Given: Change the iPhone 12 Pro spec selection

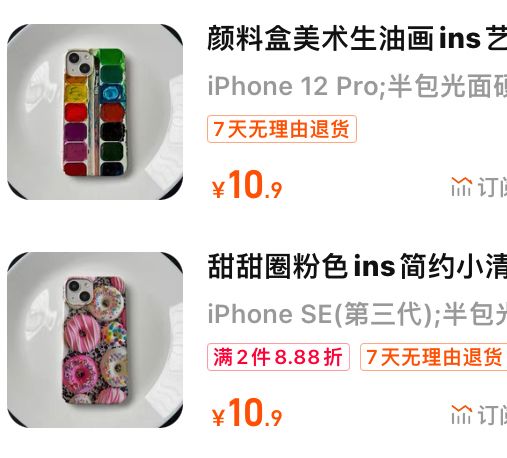Looking at the screenshot, I should coord(357,86).
